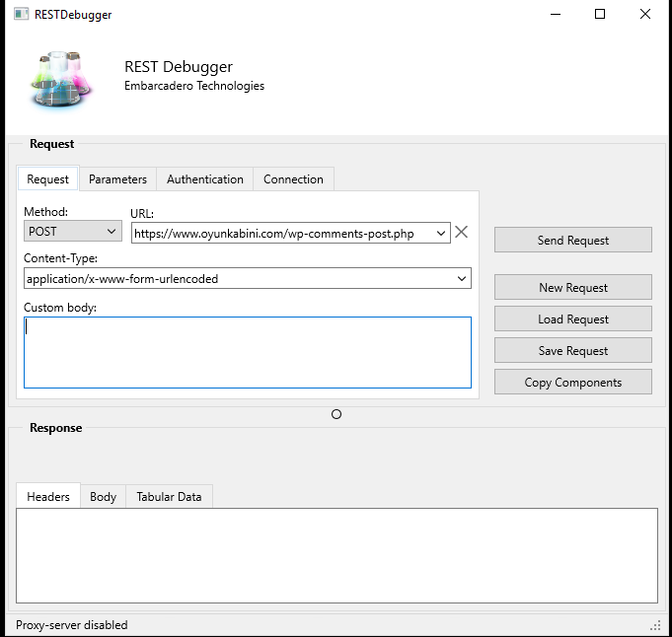Close the RESTDebugger window
672x637 pixels.
tap(645, 14)
